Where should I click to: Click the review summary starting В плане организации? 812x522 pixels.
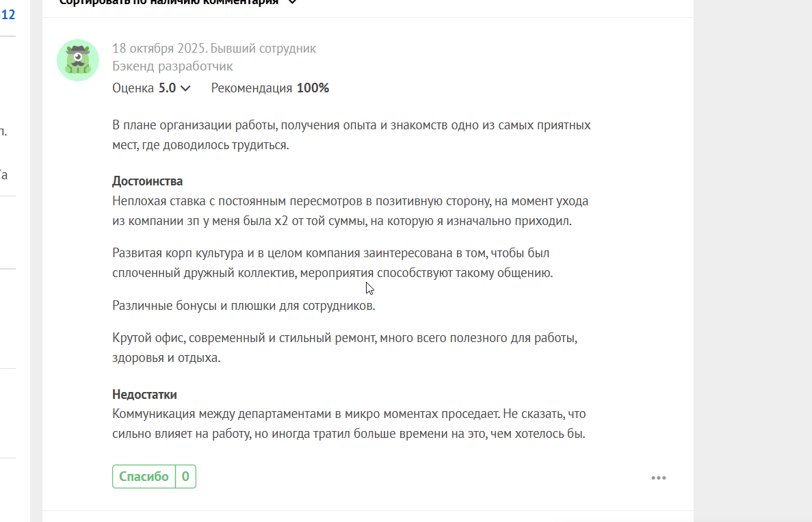(x=351, y=135)
